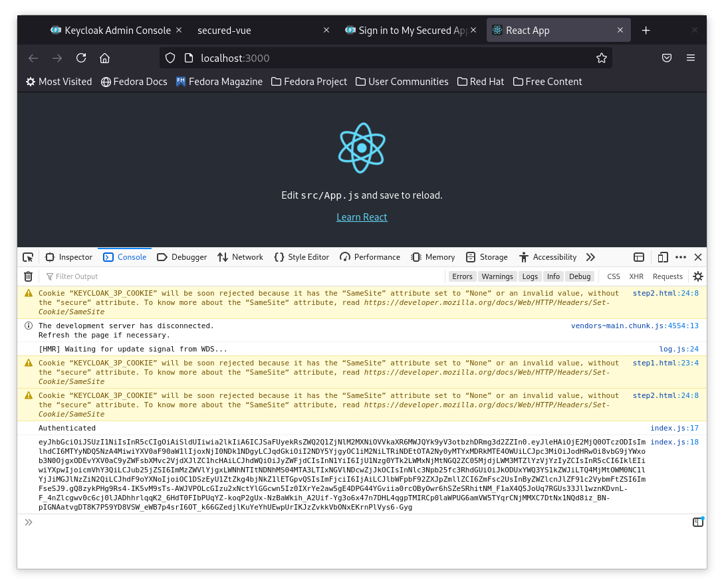Open Fedora Docs bookmark

point(134,82)
